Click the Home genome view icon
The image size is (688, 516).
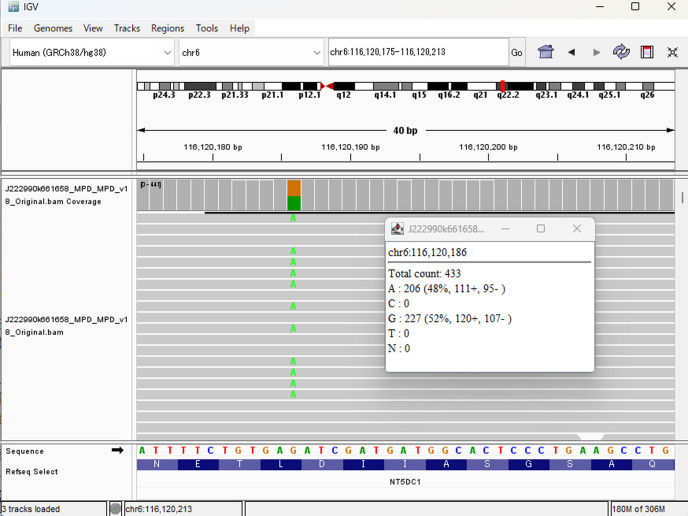546,52
